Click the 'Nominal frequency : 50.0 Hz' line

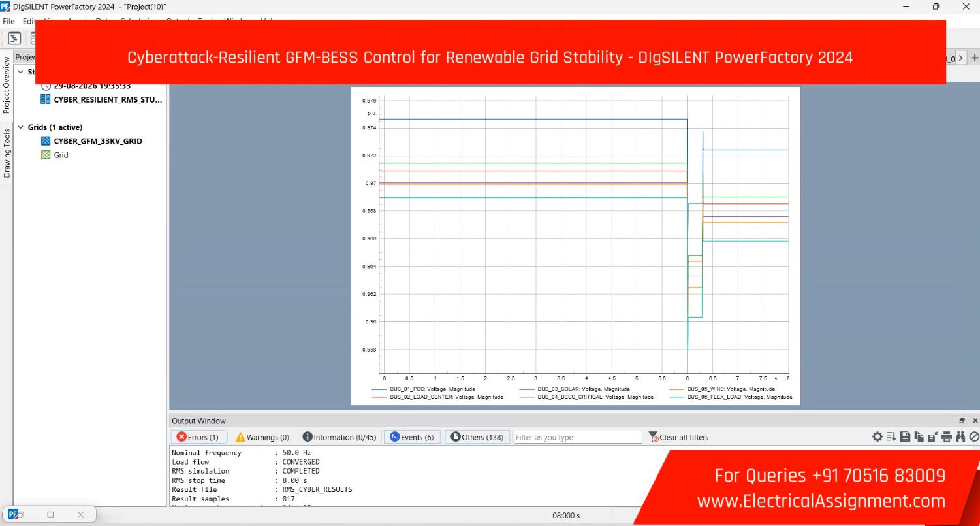point(241,453)
